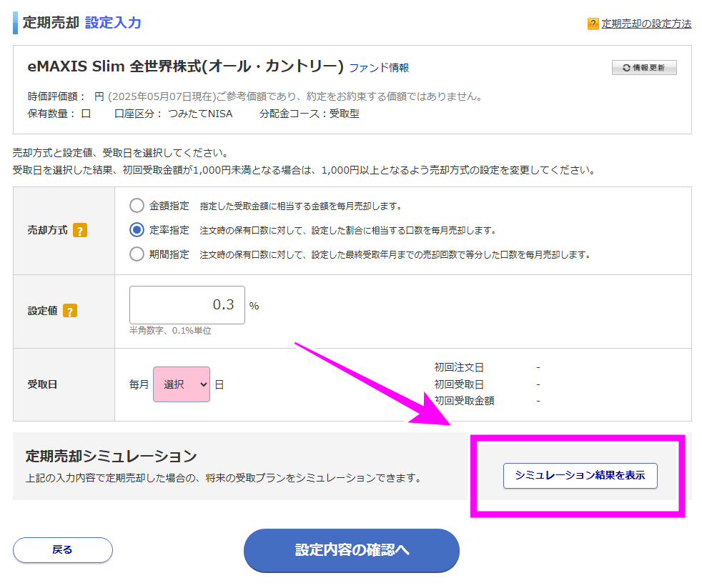Click the fund name eMAXIS Slim 全世界株式 text
This screenshot has height=588, width=702.
[x=185, y=66]
